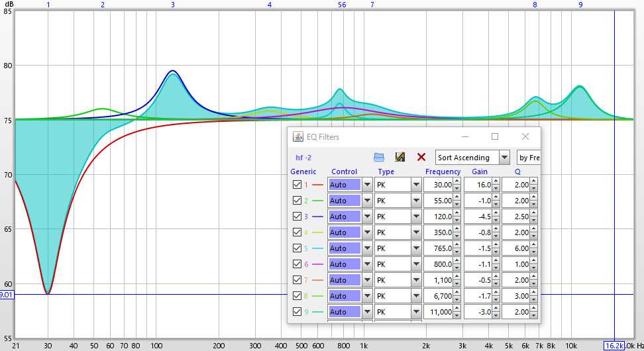
Task: Click the EQ Filters window Java icon
Action: 298,137
